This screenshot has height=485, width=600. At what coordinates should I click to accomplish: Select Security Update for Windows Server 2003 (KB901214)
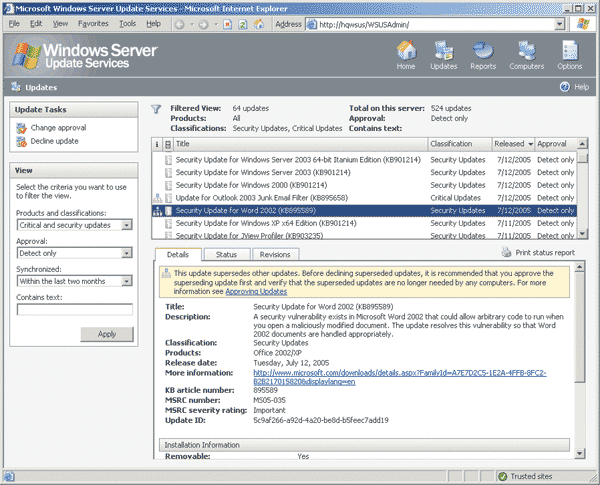[364, 173]
